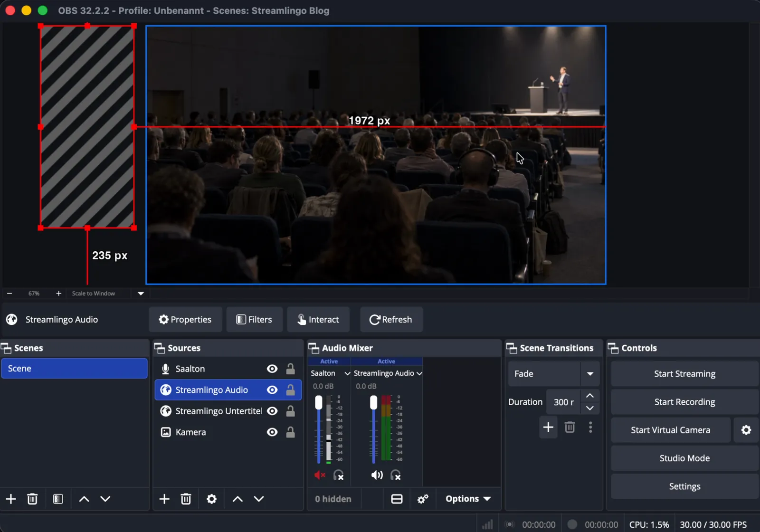This screenshot has width=760, height=532.
Task: Remove selected source with trash icon
Action: [186, 499]
